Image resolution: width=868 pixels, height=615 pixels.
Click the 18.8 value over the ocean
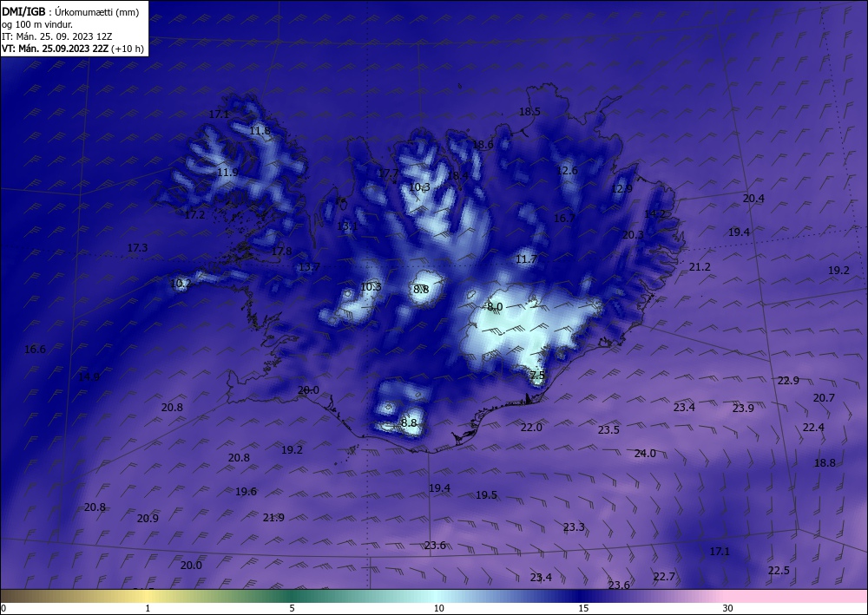pos(825,463)
